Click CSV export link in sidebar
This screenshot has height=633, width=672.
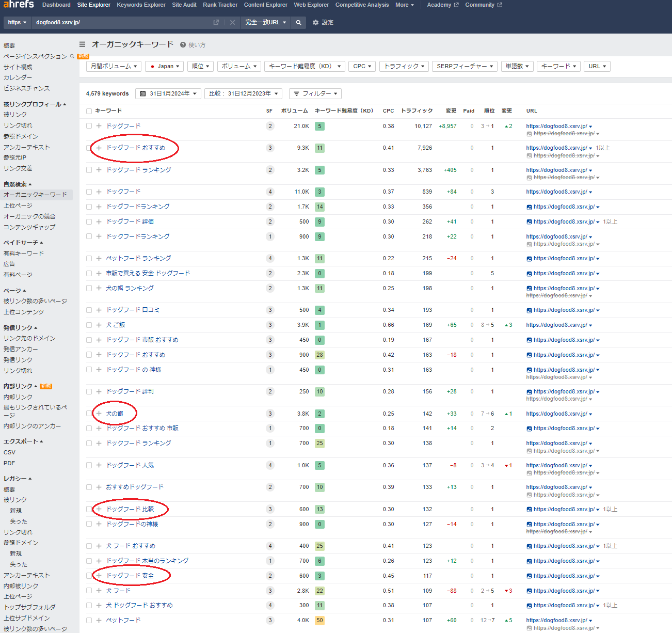9,452
